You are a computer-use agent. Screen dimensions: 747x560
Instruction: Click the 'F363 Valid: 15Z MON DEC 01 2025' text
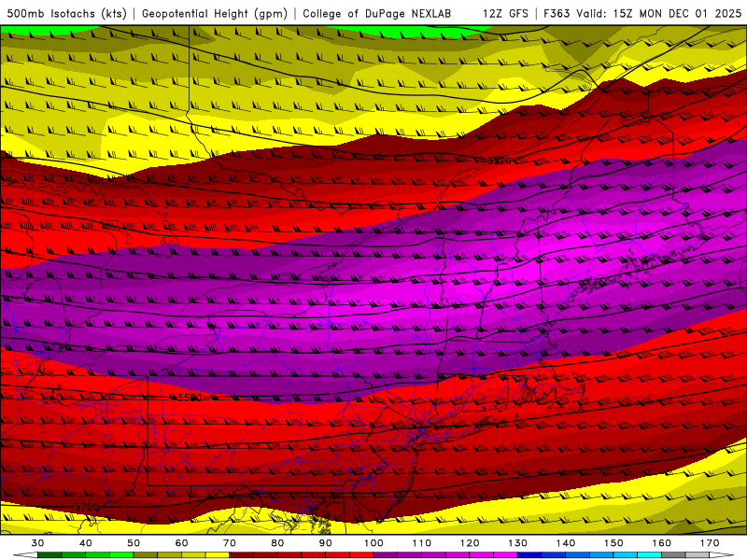click(642, 14)
